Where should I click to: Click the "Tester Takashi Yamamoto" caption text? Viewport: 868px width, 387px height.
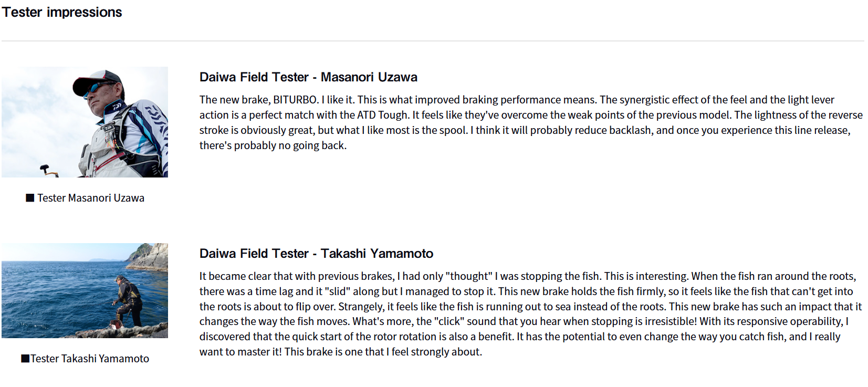90,359
